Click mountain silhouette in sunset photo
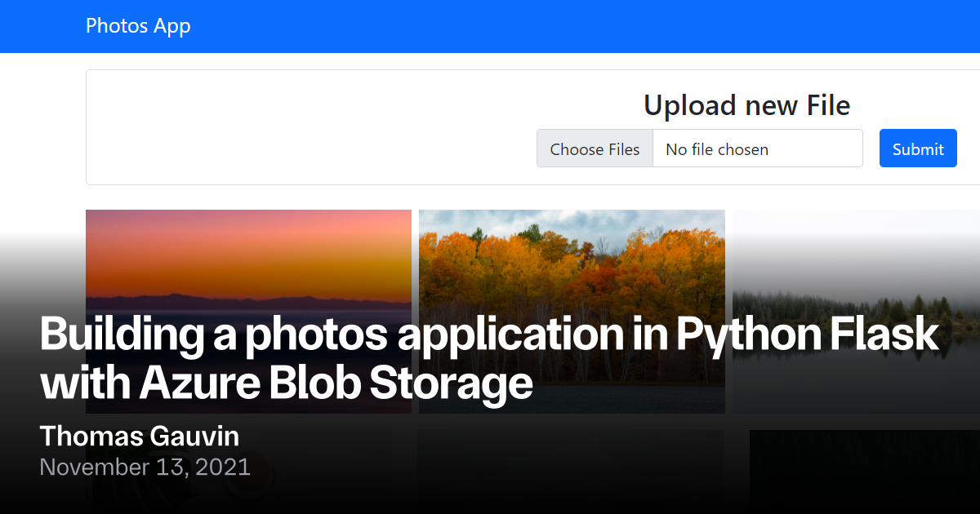This screenshot has height=514, width=980. (x=204, y=299)
